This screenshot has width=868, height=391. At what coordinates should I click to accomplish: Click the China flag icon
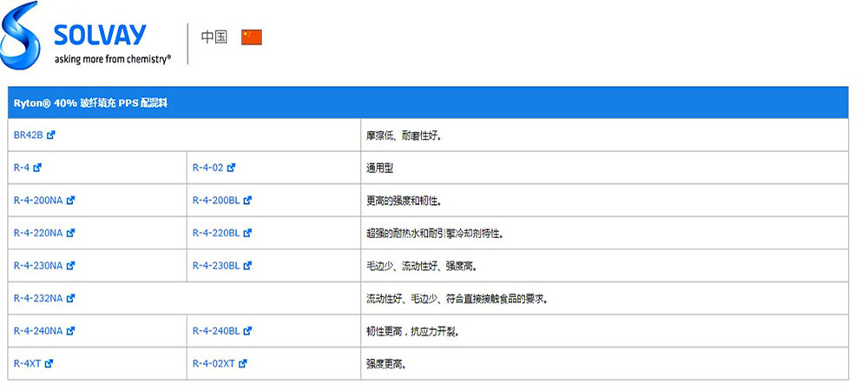(x=252, y=37)
